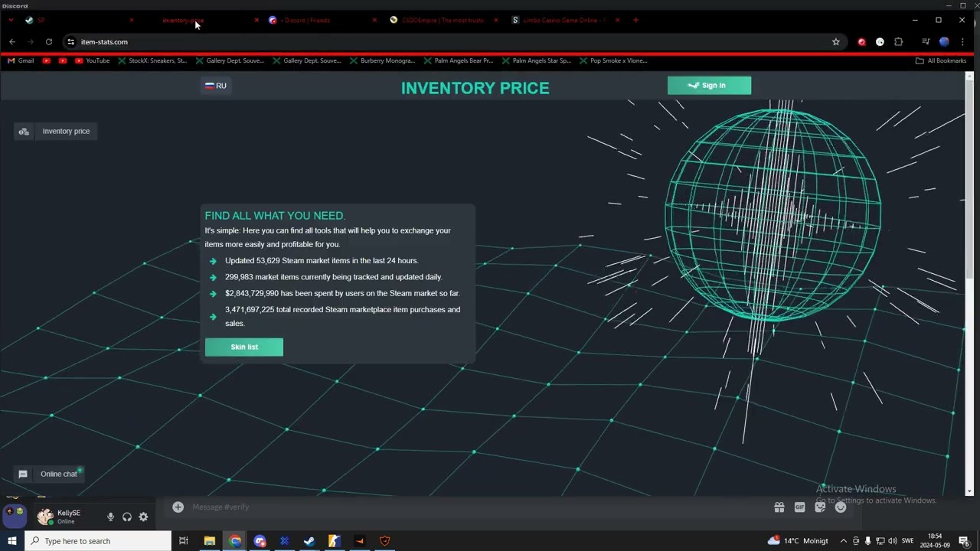This screenshot has width=980, height=551.
Task: Open the Palm Angels Star Sp... bookmark
Action: 536,60
